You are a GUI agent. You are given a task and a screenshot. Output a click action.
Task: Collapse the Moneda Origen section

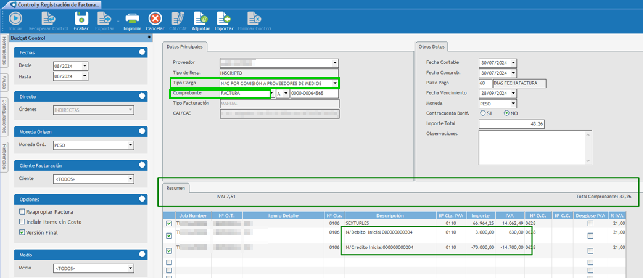[142, 131]
